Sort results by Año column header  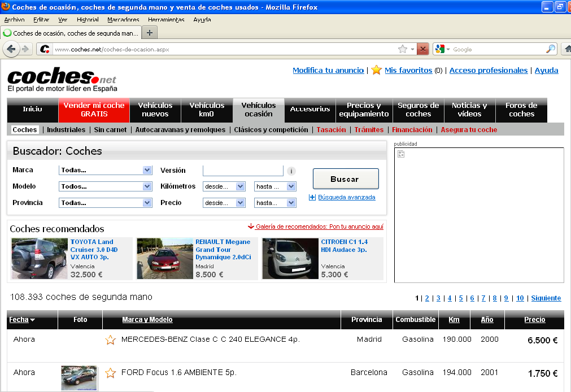click(487, 320)
